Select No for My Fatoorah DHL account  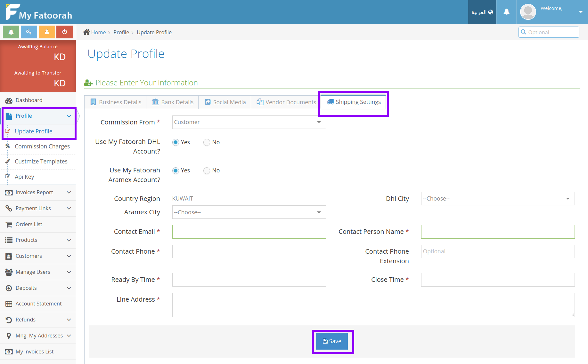point(207,142)
